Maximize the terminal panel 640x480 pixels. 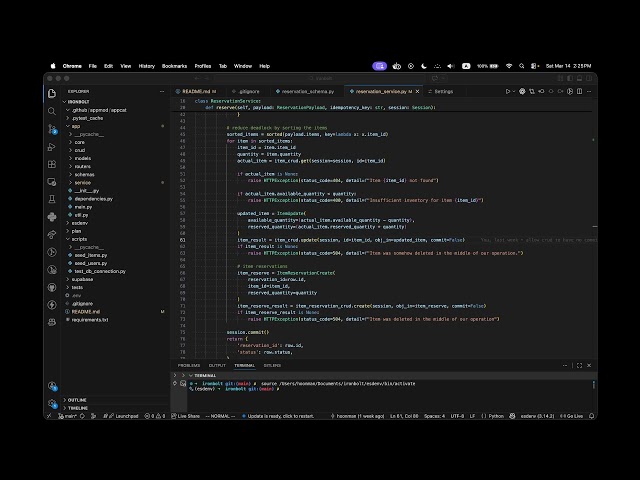(579, 365)
